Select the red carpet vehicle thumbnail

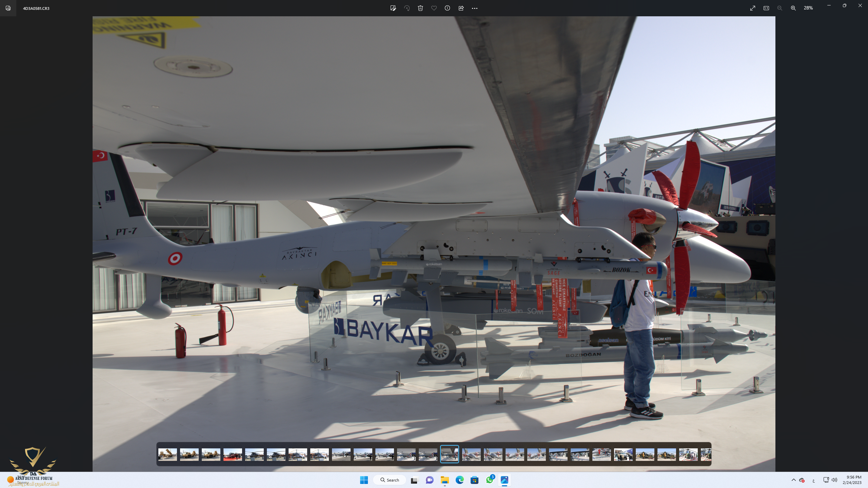coord(233,454)
